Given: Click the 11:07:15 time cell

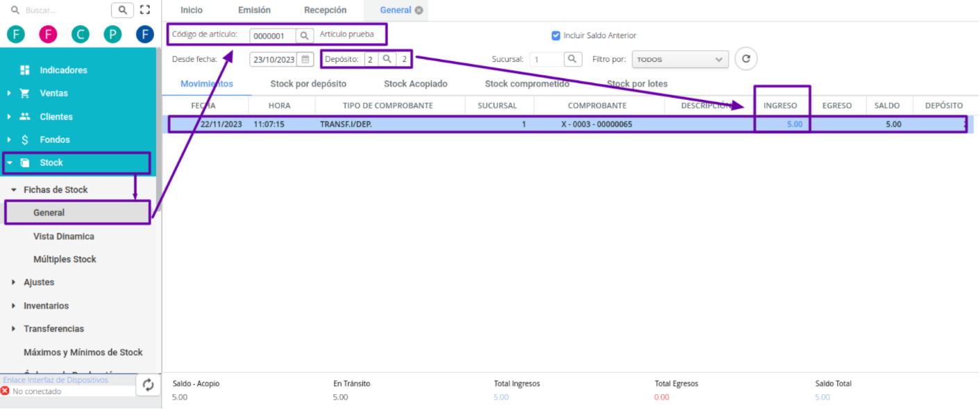Looking at the screenshot, I should point(269,124).
